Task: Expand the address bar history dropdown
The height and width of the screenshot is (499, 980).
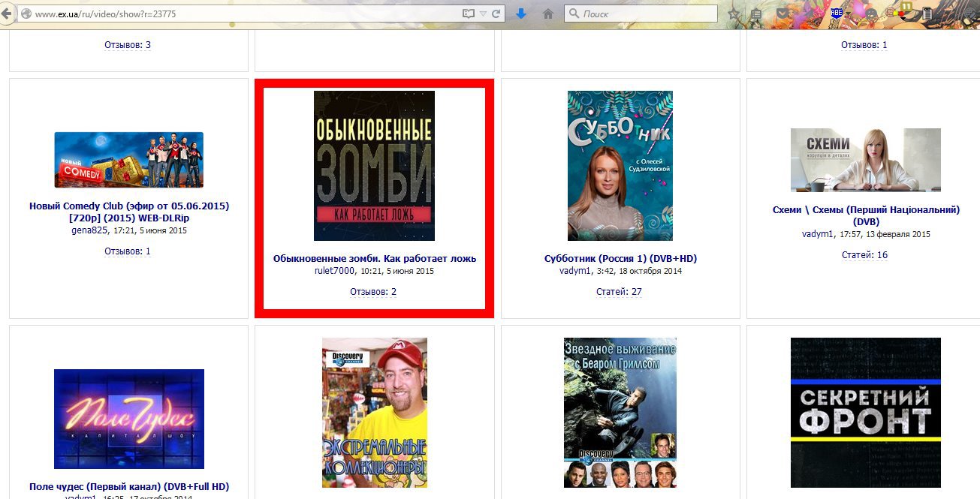Action: tap(484, 14)
